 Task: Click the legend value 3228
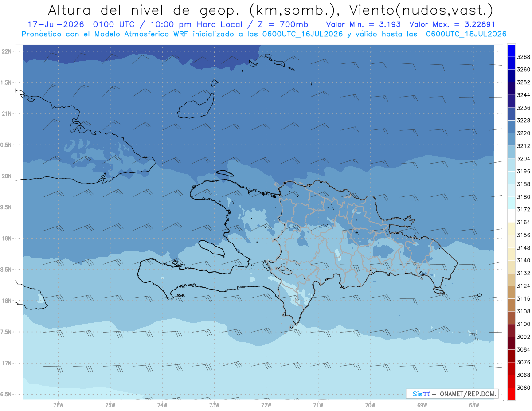(x=524, y=121)
